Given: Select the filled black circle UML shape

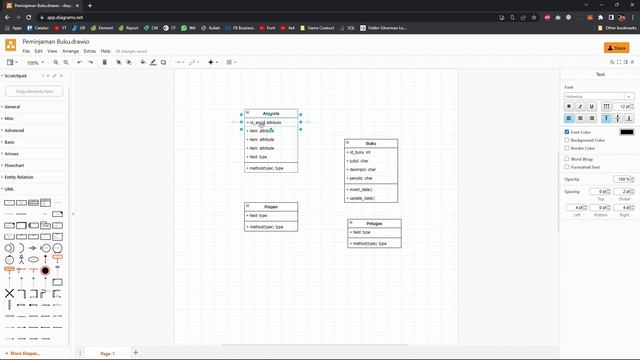Looking at the screenshot, I should coord(45,270).
